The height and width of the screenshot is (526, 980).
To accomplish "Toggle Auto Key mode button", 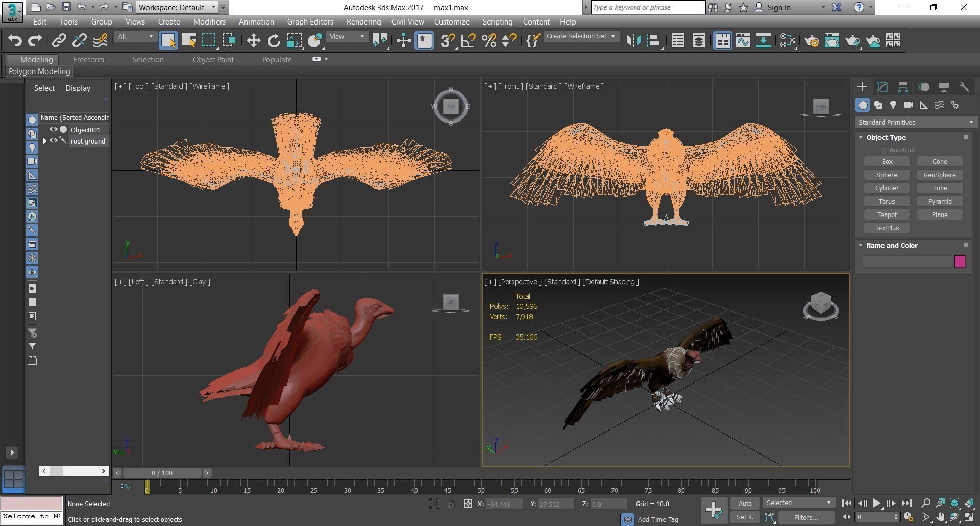I will coord(745,503).
